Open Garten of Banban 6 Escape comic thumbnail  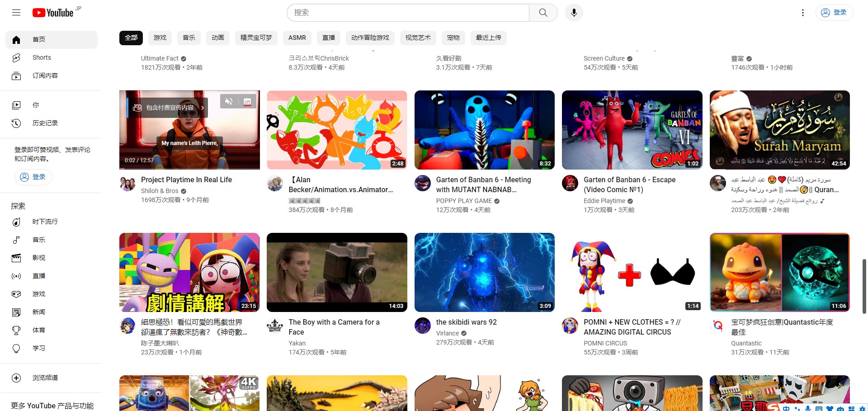pos(632,130)
